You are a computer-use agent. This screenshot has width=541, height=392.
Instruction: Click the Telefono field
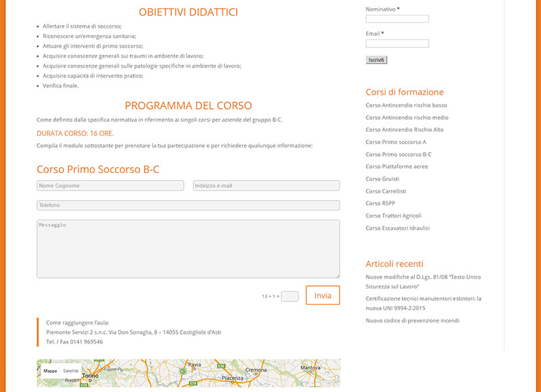coord(189,205)
